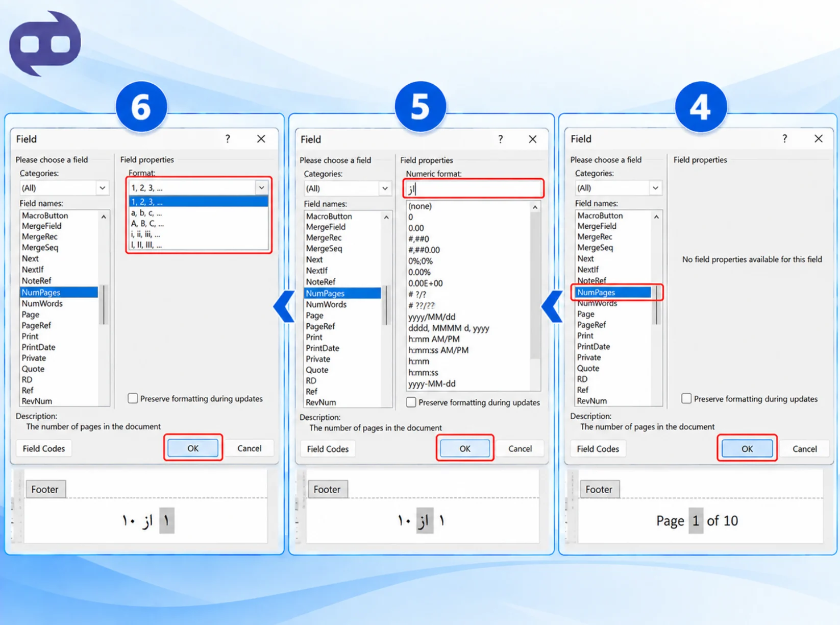
Task: Enable Preserve formatting under the Format dropdown list
Action: point(133,398)
